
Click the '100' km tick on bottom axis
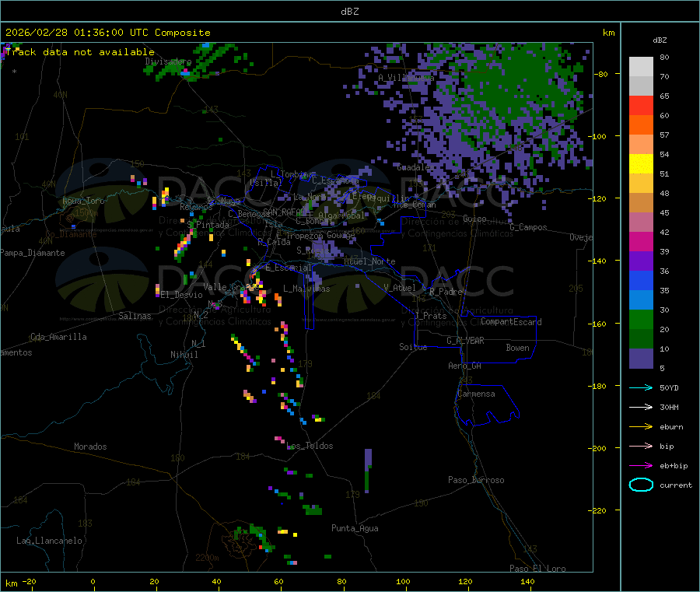403,581
